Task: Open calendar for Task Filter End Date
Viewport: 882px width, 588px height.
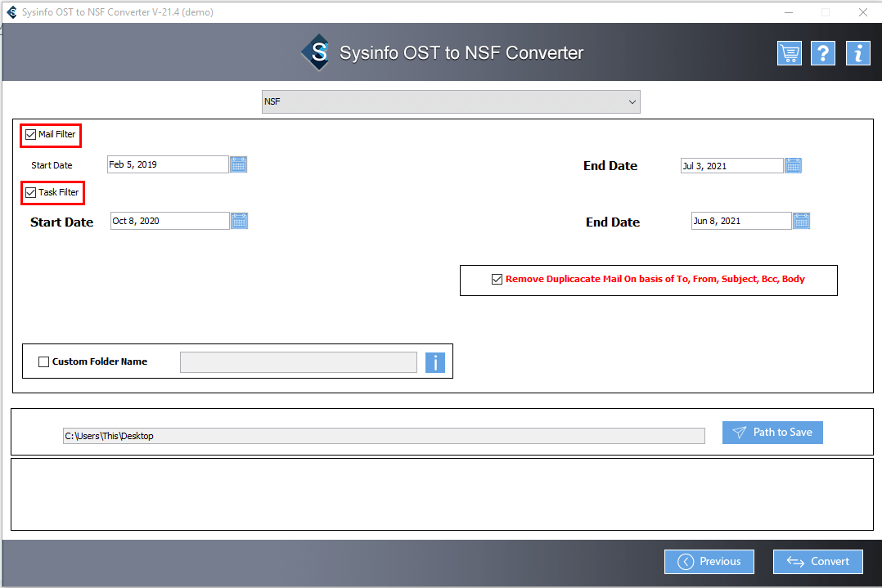Action: (x=801, y=221)
